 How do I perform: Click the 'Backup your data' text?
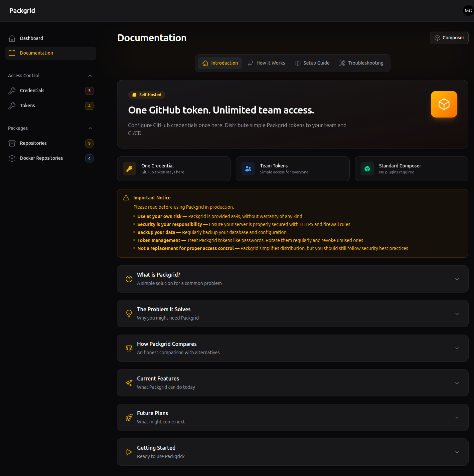(156, 232)
